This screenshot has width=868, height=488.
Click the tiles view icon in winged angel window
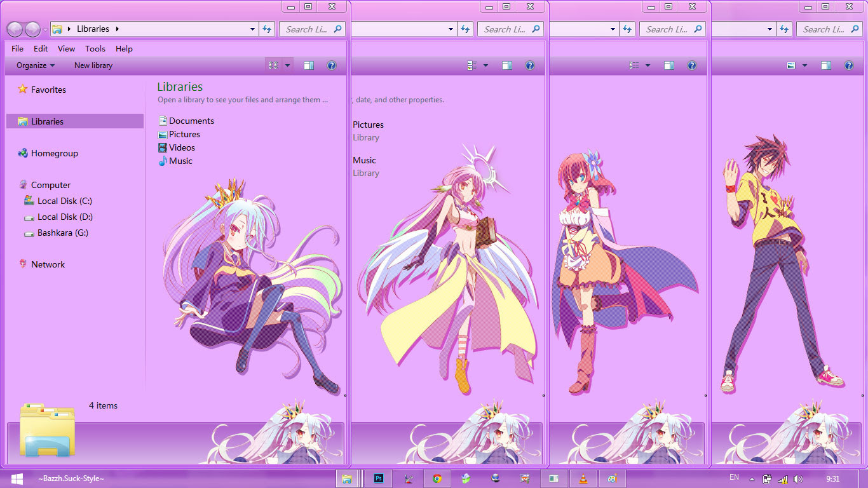point(472,65)
